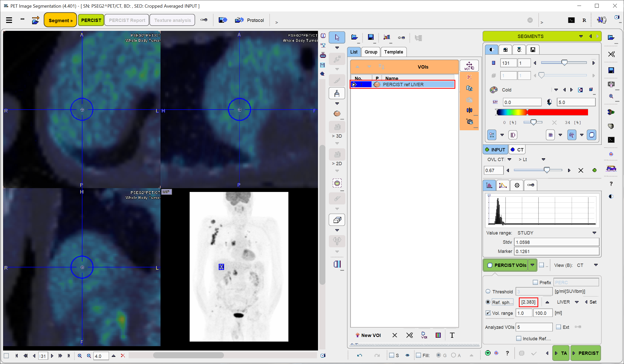This screenshot has width=624, height=364.
Task: Open the LIVER reference dropdown
Action: (x=577, y=302)
